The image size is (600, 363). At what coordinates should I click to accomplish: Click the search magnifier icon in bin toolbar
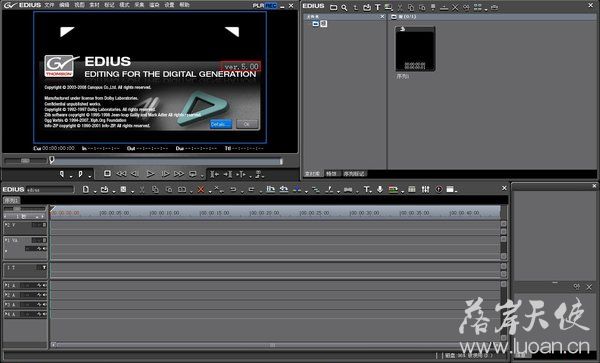344,7
